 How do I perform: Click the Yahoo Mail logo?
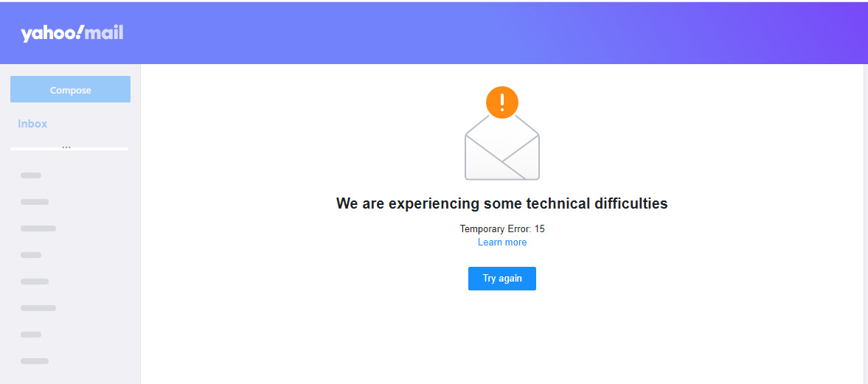72,33
